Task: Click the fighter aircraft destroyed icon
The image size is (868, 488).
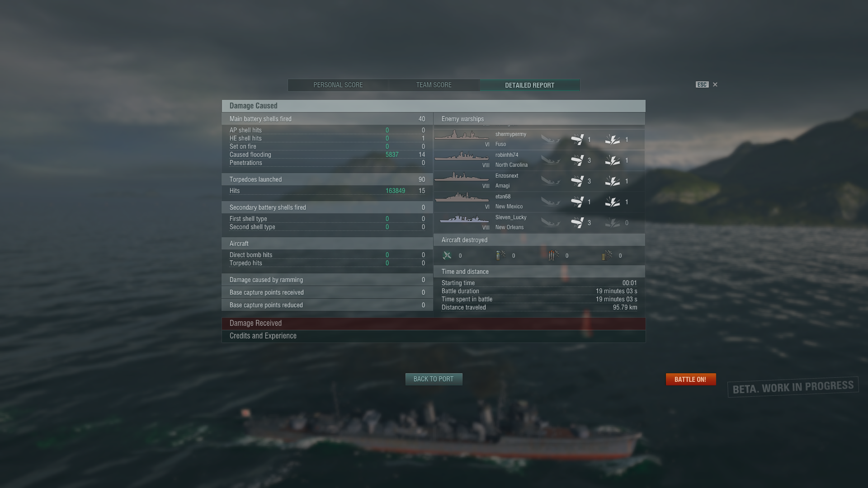Action: click(447, 255)
